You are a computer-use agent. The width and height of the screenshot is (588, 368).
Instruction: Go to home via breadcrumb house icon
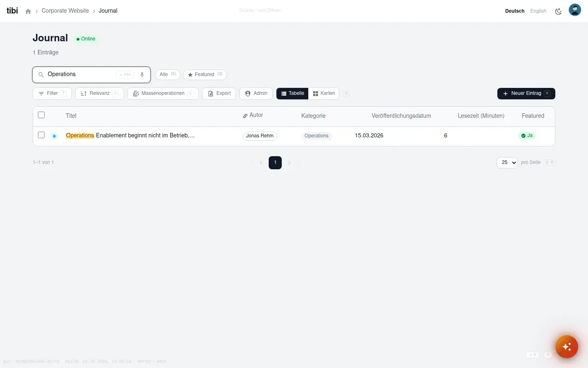28,11
